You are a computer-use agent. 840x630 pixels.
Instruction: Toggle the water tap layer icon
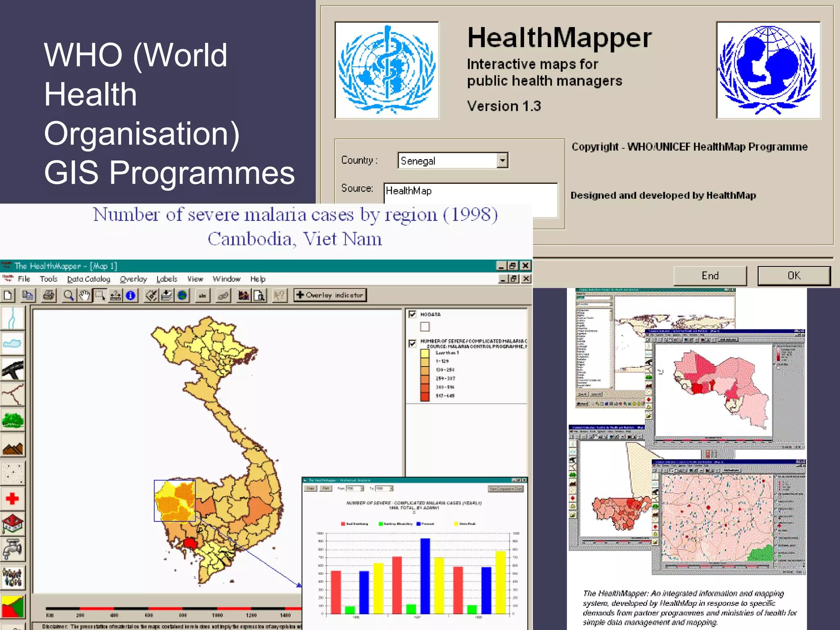[x=13, y=550]
